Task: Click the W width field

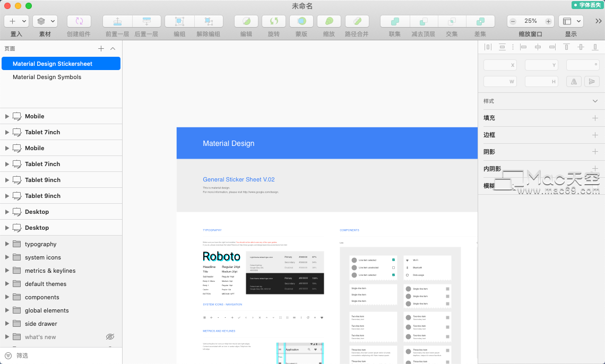Action: [x=500, y=81]
